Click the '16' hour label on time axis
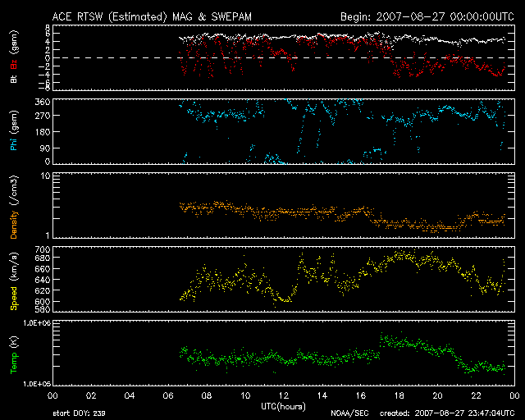 pyautogui.click(x=361, y=396)
